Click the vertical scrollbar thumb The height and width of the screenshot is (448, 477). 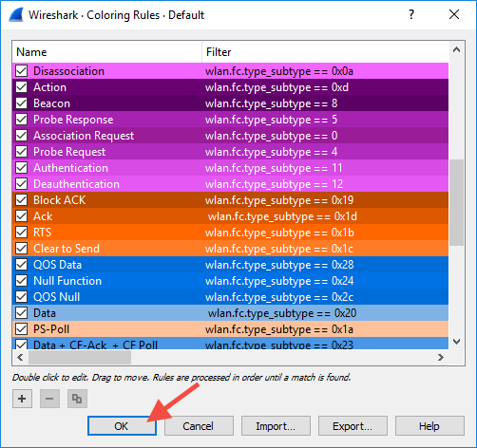456,202
